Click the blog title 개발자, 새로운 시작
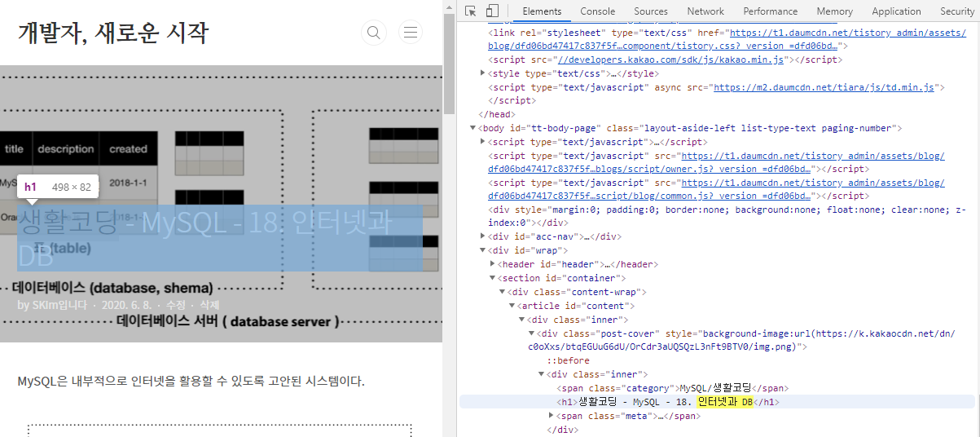Image resolution: width=980 pixels, height=437 pixels. (x=113, y=33)
